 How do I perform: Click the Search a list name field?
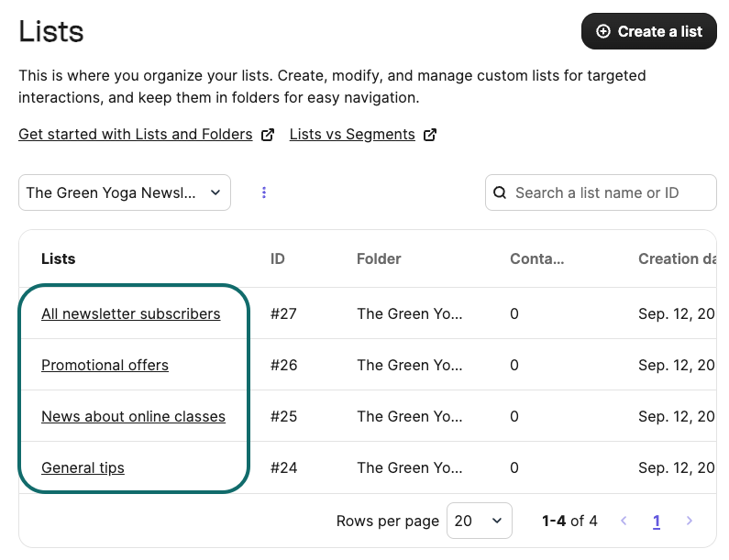(610, 192)
